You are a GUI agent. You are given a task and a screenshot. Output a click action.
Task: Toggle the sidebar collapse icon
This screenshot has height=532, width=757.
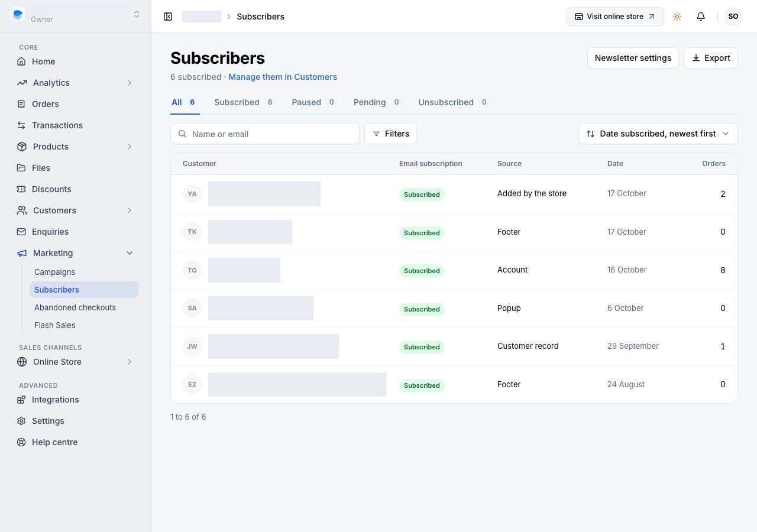[168, 17]
